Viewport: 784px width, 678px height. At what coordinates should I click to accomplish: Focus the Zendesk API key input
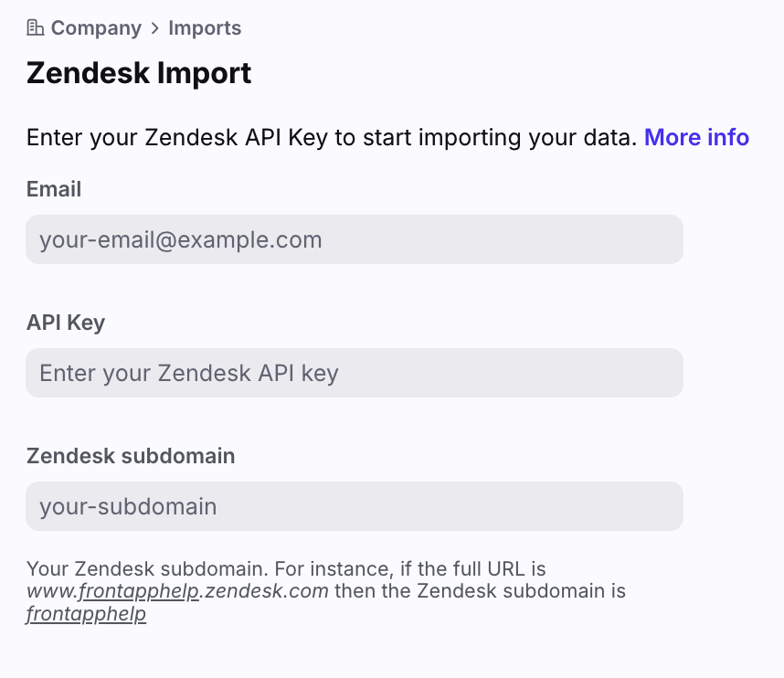tap(355, 373)
